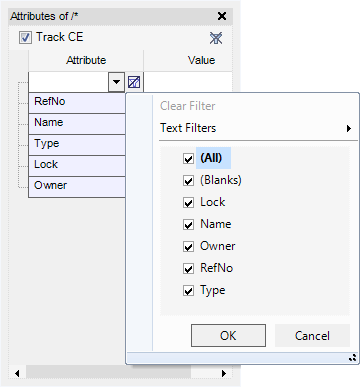
Task: Click the horizontal scrollbar right arrow
Action: tap(224, 373)
